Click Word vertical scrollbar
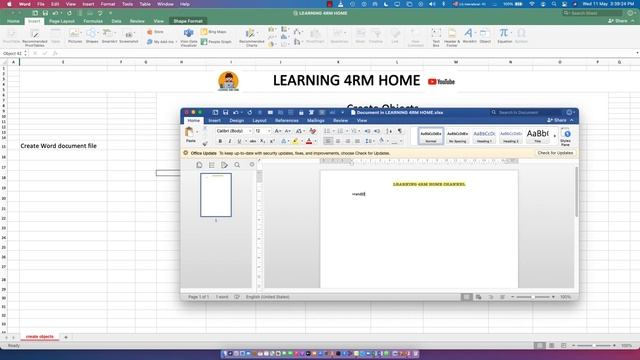The width and height of the screenshot is (640, 360). point(576,192)
